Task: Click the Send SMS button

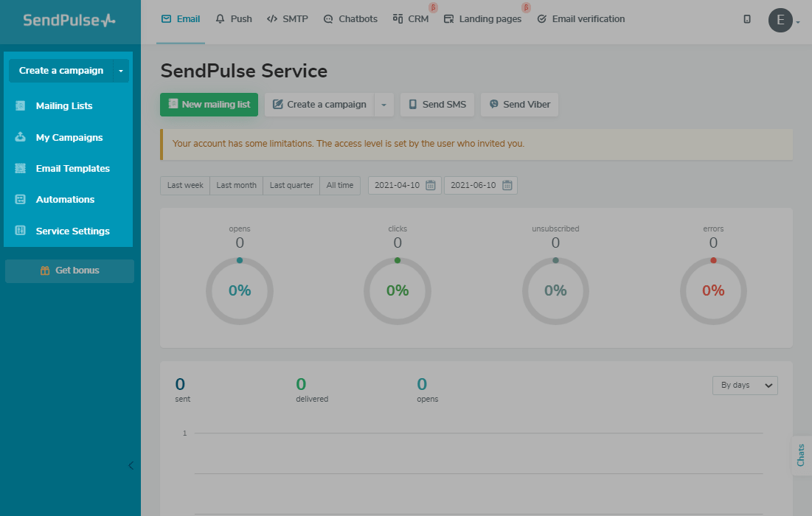Action: click(437, 105)
